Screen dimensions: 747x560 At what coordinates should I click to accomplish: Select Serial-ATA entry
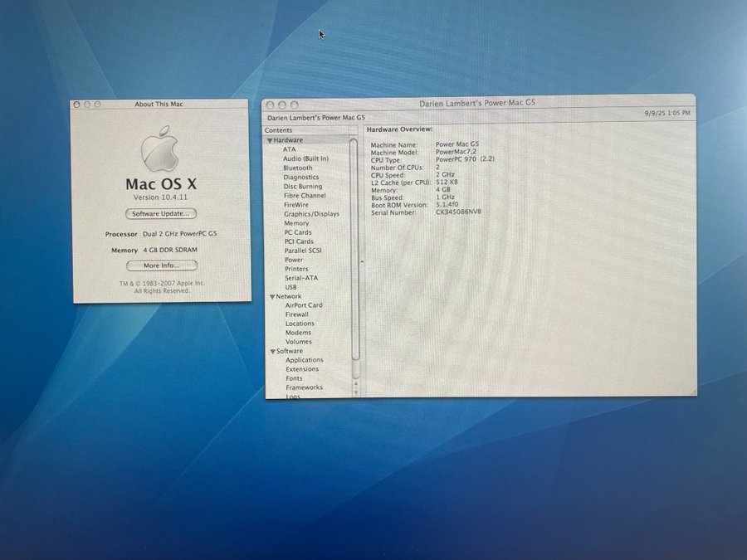tap(301, 278)
